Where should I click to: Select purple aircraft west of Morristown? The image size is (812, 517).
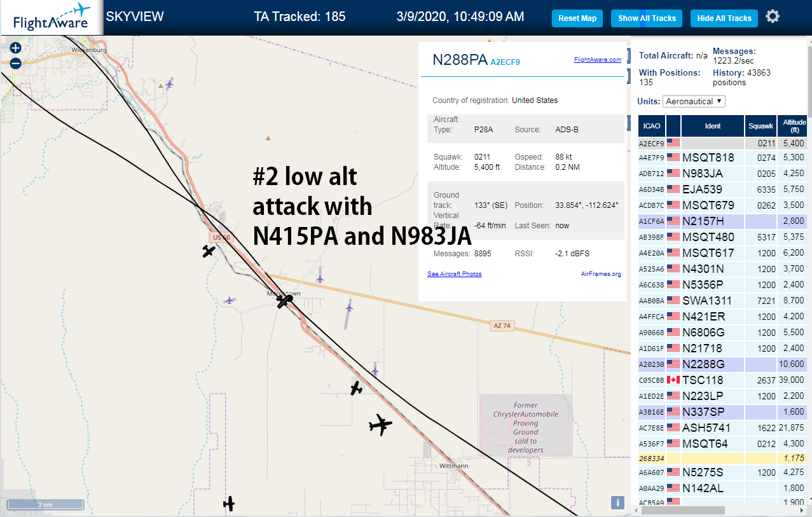click(230, 300)
